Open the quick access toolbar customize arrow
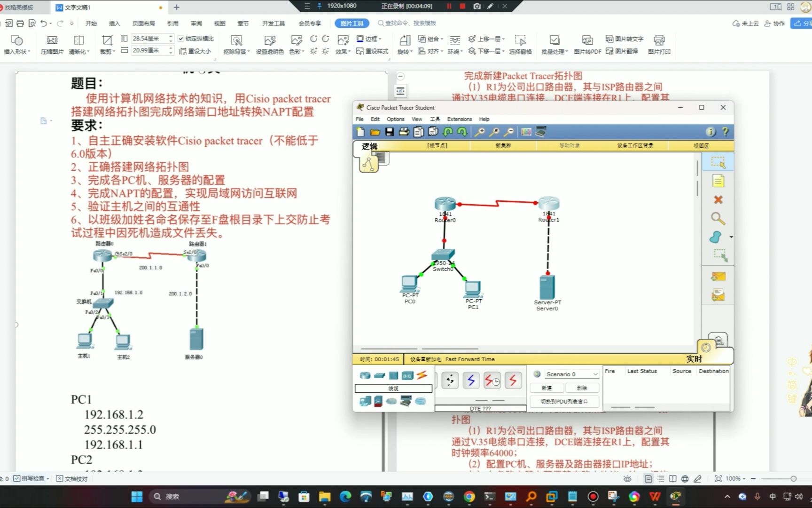Viewport: 812px width, 508px height. [72, 23]
